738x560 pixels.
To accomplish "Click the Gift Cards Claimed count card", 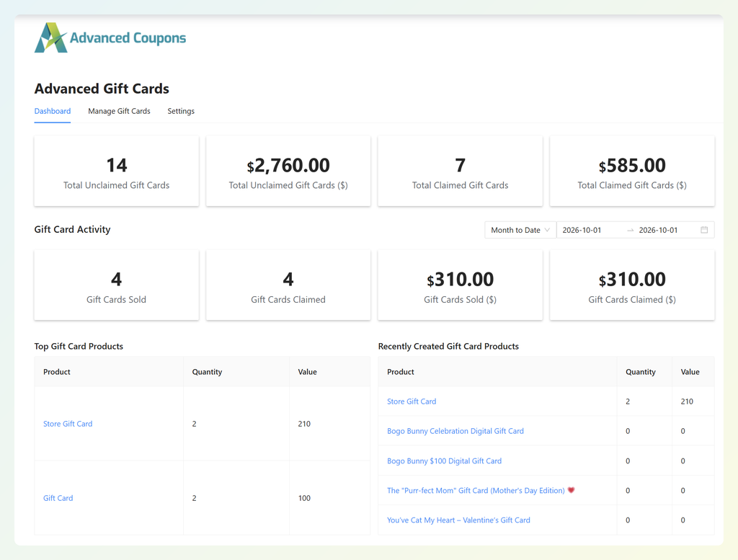I will click(288, 285).
